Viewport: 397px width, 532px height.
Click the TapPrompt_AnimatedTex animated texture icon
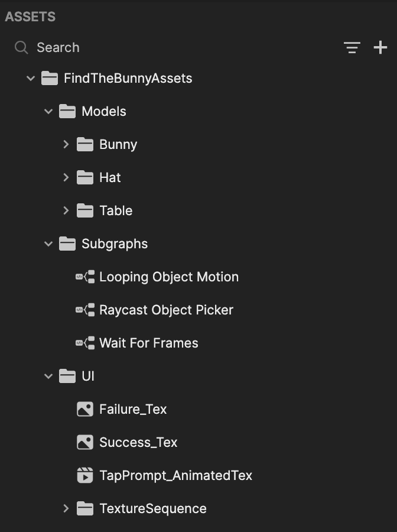(85, 475)
